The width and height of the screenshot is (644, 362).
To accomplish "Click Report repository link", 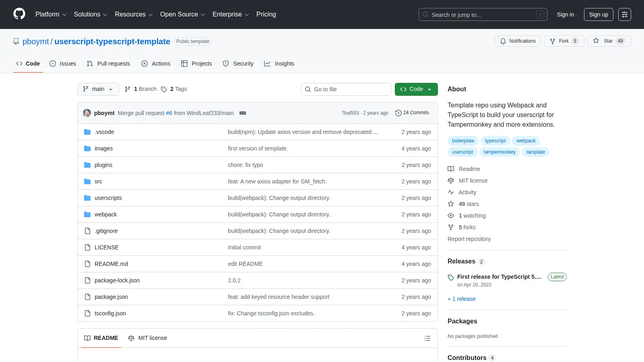I will point(469,239).
